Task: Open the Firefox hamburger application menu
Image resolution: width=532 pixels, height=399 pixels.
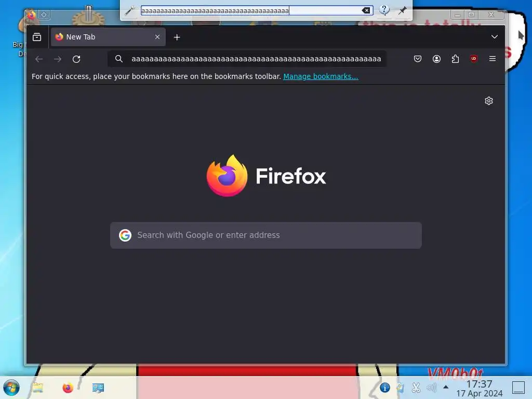Action: [x=493, y=59]
